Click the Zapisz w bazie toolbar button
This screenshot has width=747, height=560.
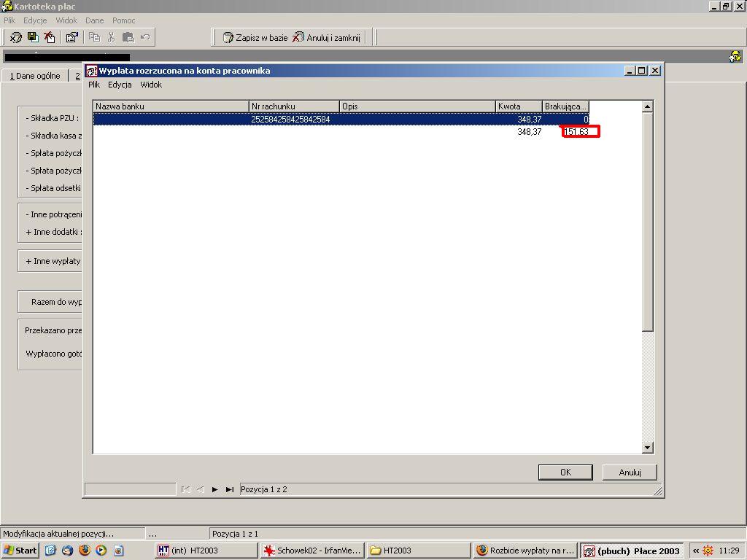[x=255, y=37]
